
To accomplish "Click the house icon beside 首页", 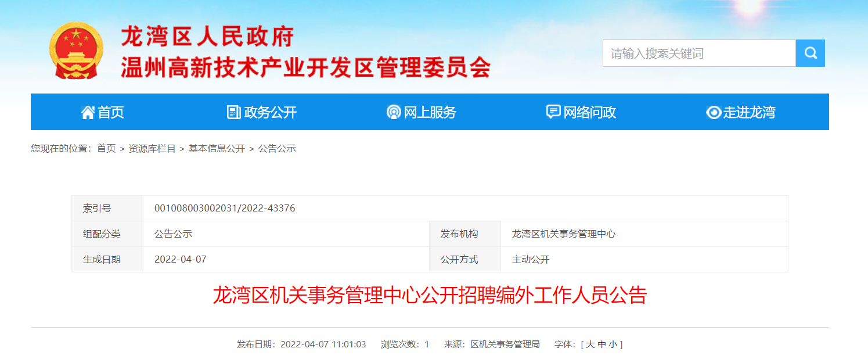I will [88, 112].
